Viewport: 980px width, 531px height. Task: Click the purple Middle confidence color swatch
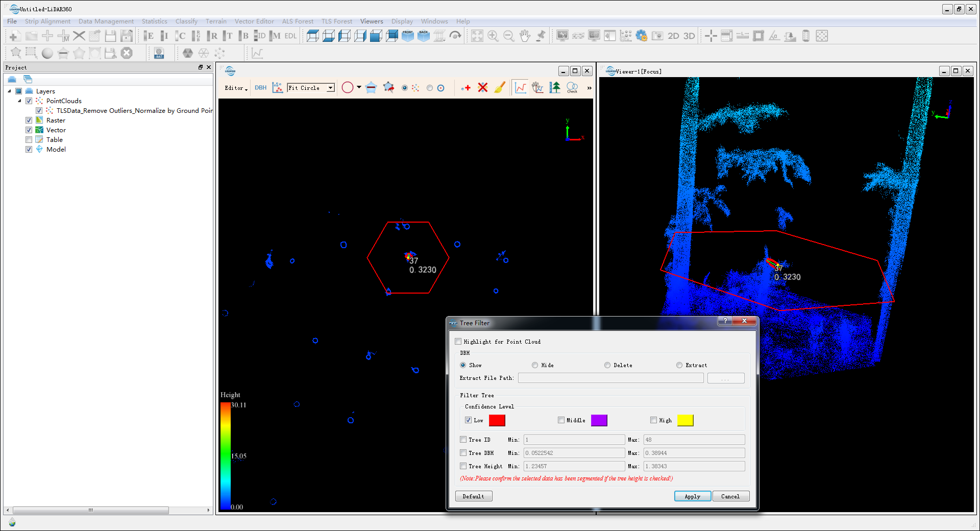pyautogui.click(x=599, y=420)
